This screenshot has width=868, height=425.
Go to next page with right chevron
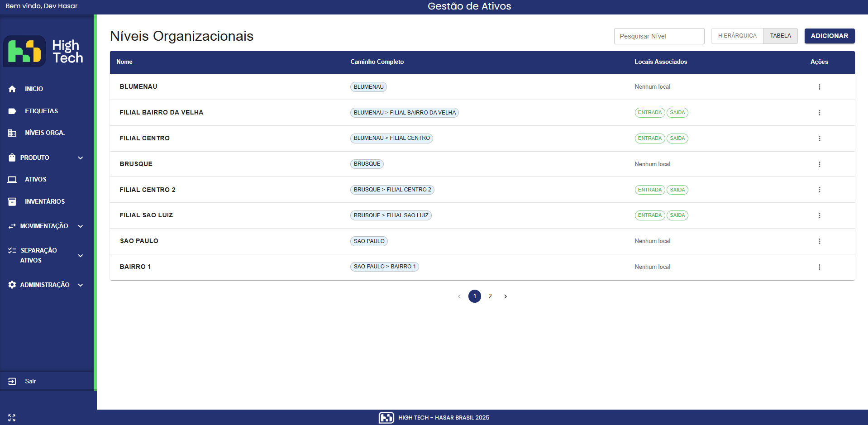click(506, 296)
